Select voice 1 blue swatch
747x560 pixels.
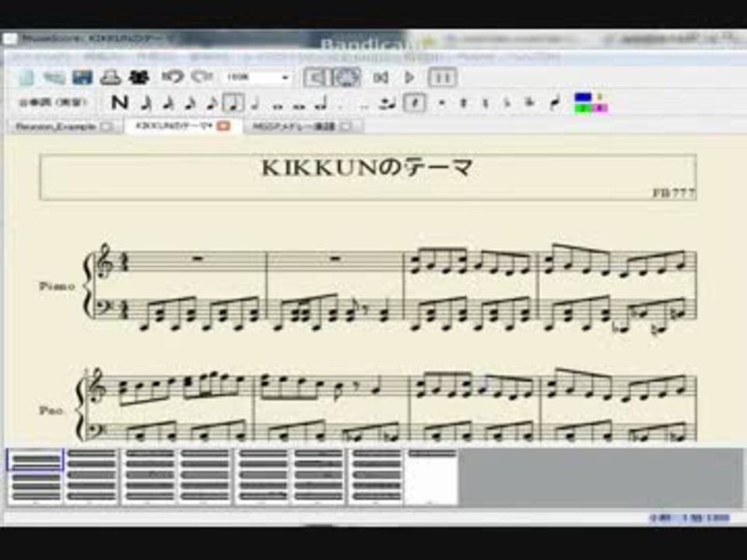pos(583,98)
